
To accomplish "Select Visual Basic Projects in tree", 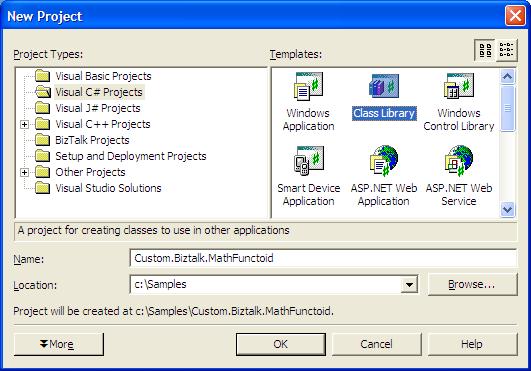I will 103,76.
